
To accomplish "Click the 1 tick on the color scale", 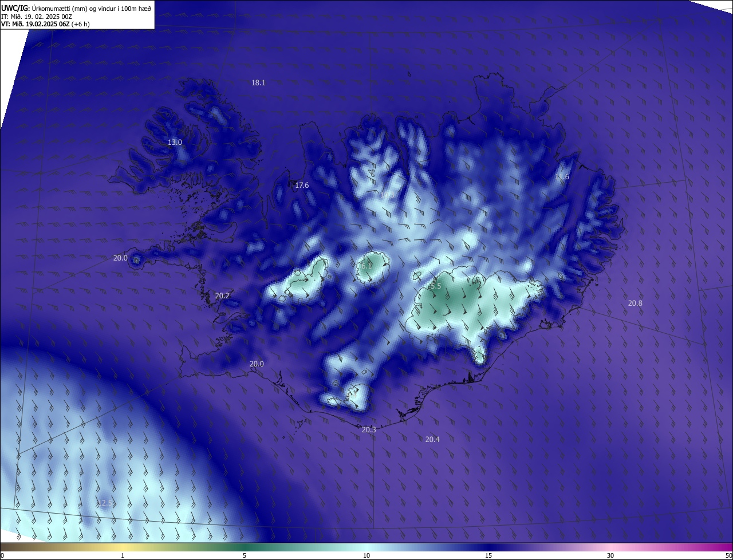I will (x=123, y=555).
